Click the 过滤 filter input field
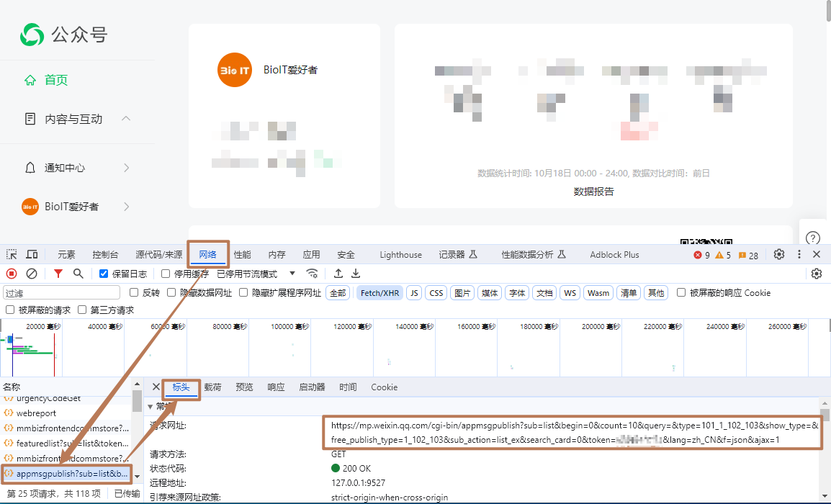 [62, 292]
